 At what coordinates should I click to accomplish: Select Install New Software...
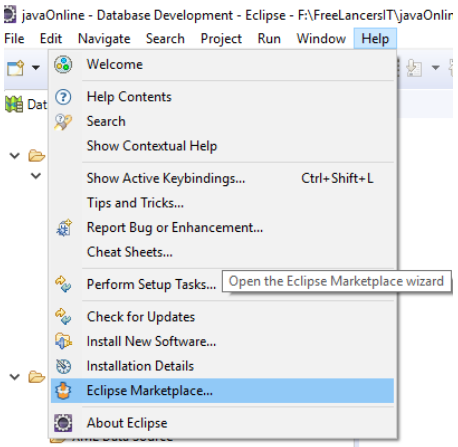[222, 341]
